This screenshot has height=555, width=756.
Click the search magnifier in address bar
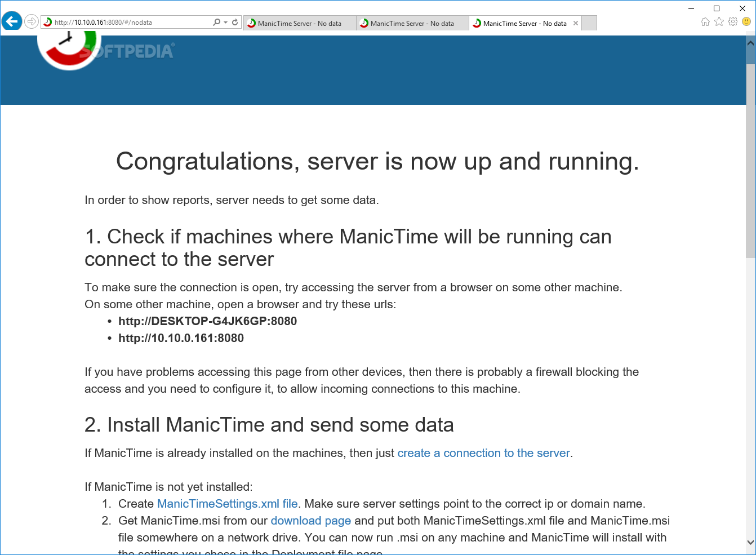[x=217, y=23]
